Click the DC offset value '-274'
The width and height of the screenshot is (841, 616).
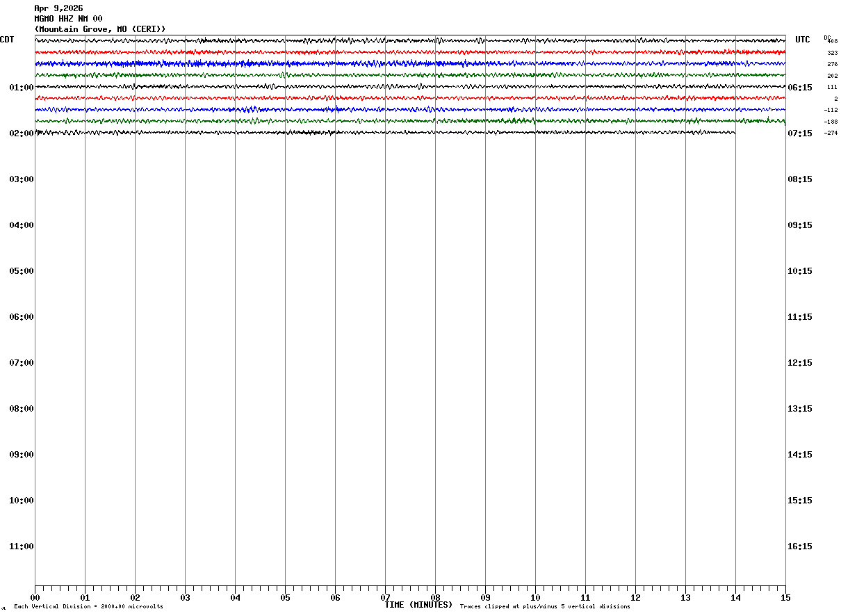(831, 133)
